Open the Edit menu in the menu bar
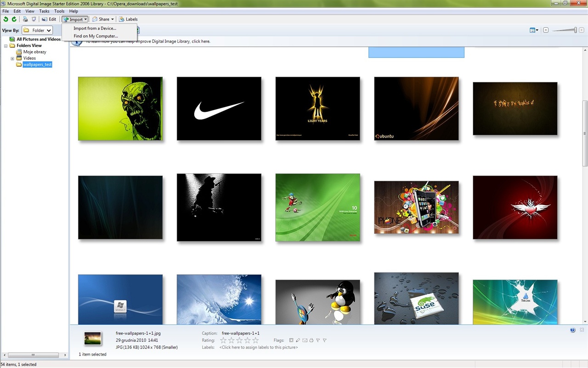The image size is (588, 368). coord(17,11)
